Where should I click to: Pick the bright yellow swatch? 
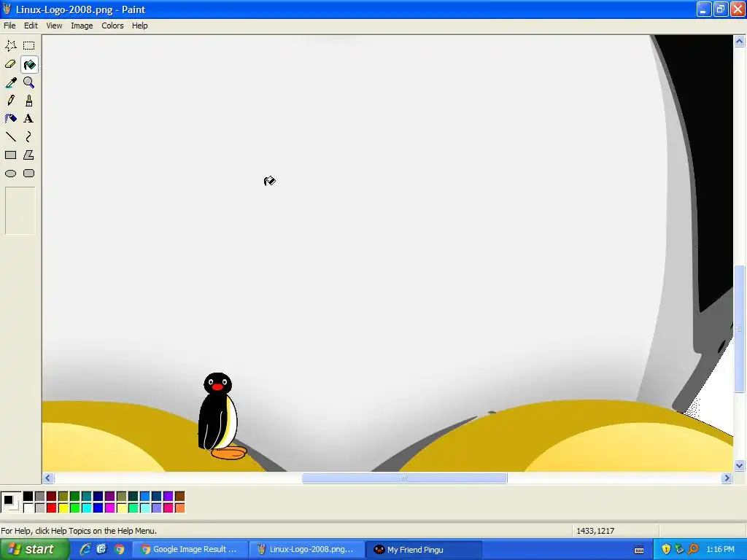[63, 508]
